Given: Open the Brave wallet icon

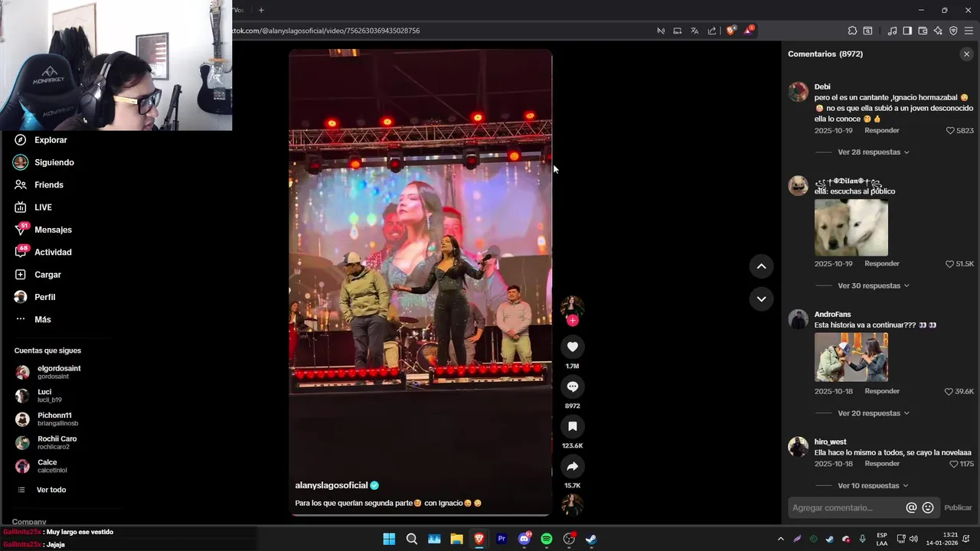Looking at the screenshot, I should 923,31.
